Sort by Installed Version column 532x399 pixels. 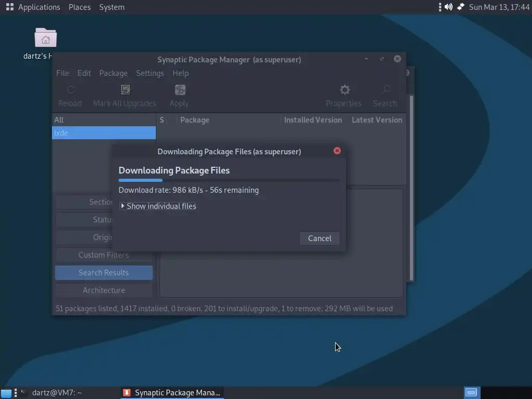pos(313,120)
